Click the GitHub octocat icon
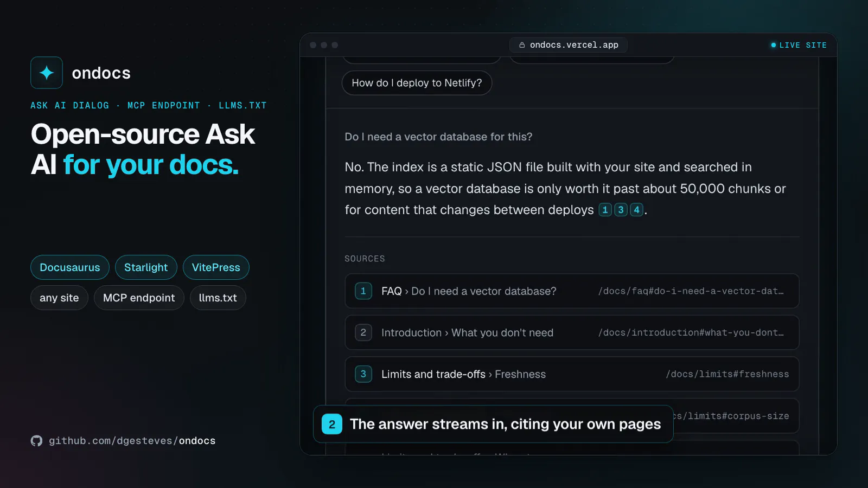This screenshot has height=488, width=868. coord(36,441)
